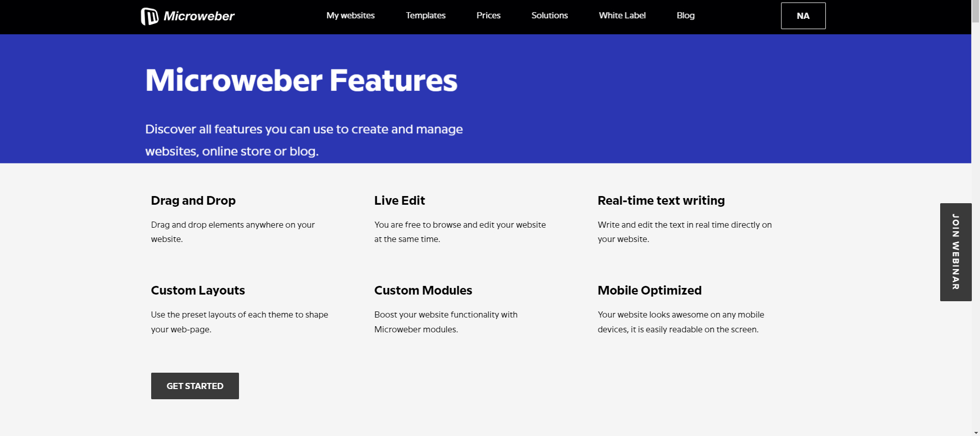Click the 'Your website looks awesome' description

[681, 322]
